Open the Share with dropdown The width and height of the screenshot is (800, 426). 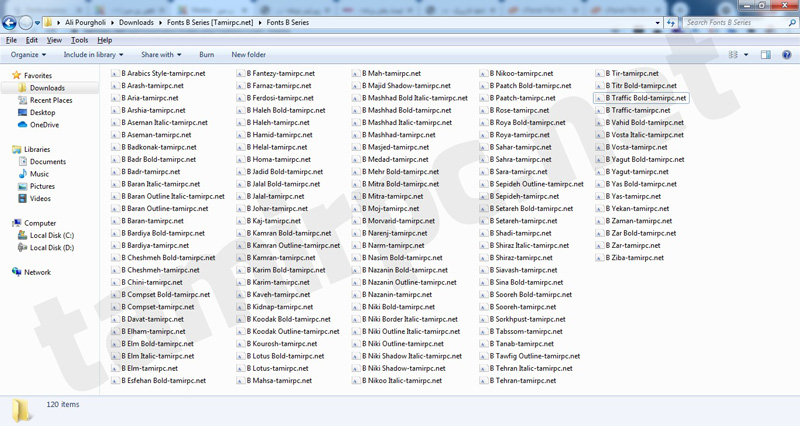(160, 55)
